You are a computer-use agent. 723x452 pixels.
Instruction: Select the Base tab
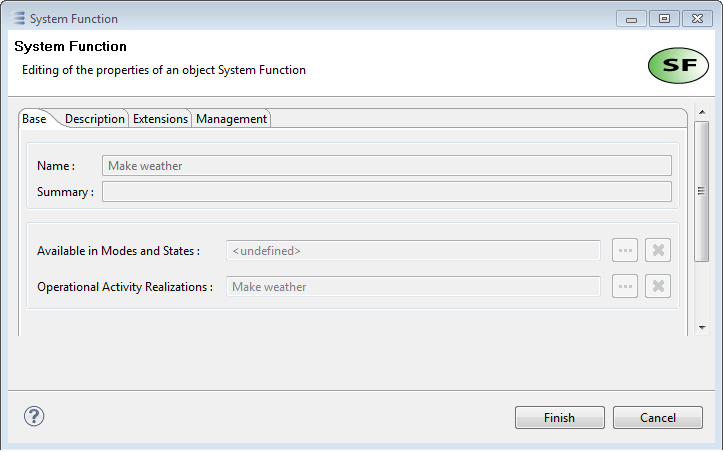click(x=34, y=119)
